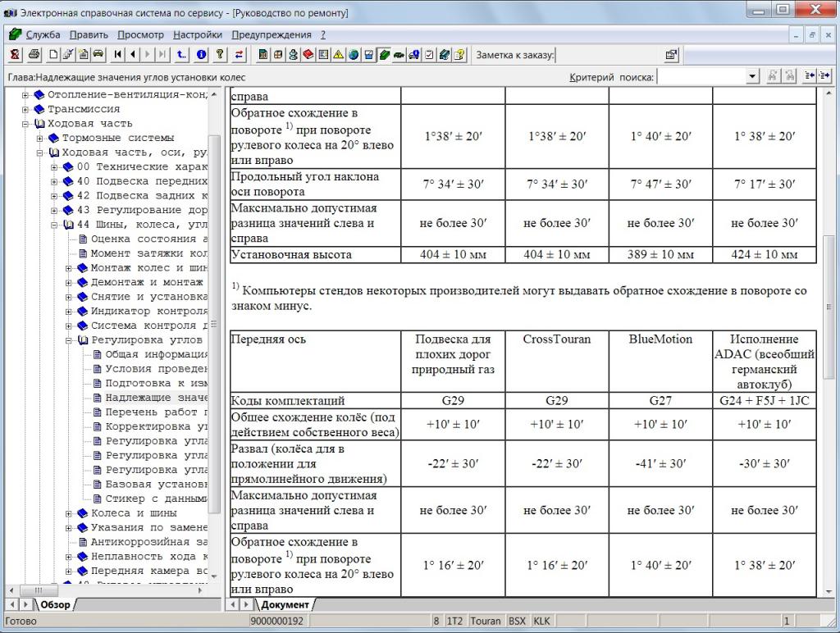The image size is (840, 633).
Task: Click the grey car toolbar icon
Action: click(98, 54)
